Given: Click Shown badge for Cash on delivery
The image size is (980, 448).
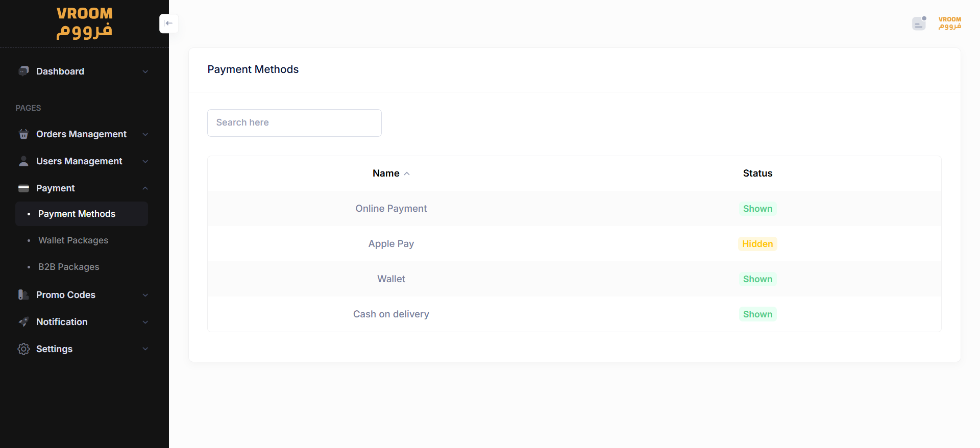Looking at the screenshot, I should tap(757, 314).
